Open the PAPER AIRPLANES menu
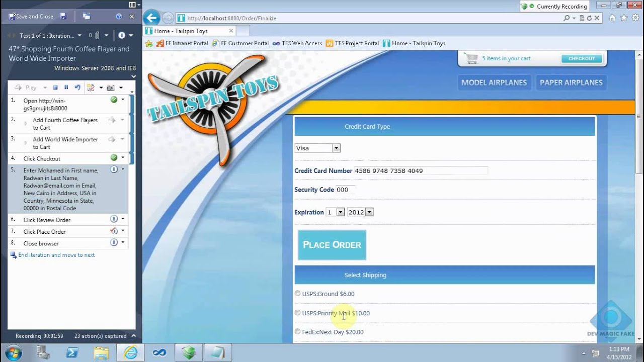644x362 pixels. click(x=571, y=82)
